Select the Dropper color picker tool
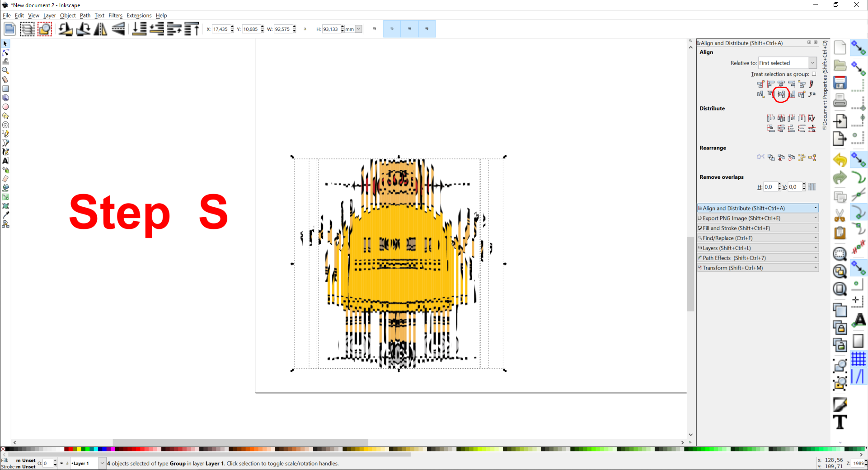 click(x=5, y=215)
